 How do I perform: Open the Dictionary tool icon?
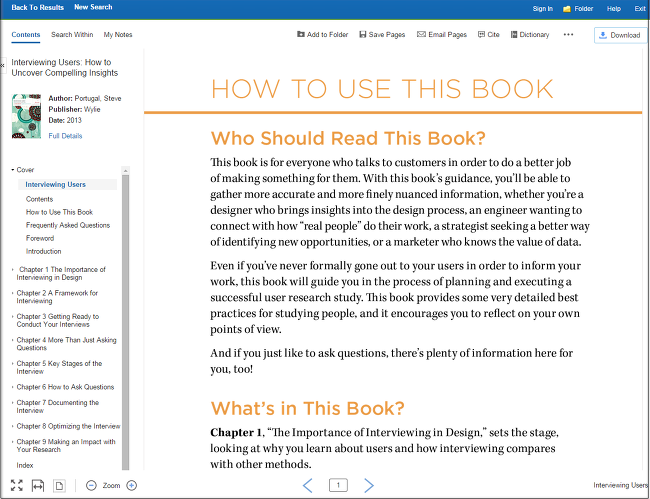pyautogui.click(x=514, y=34)
